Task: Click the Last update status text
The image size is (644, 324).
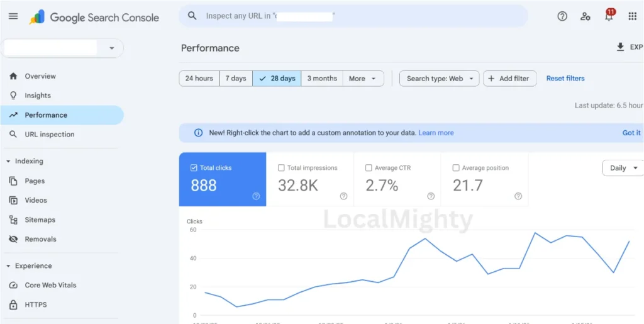Action: click(x=609, y=106)
